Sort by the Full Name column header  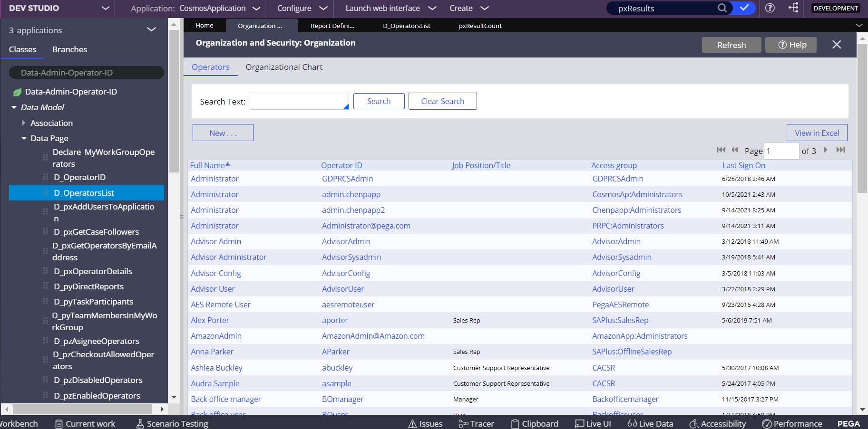tap(207, 165)
